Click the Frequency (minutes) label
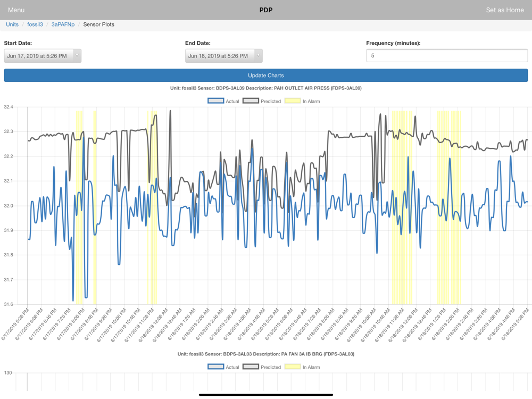Viewport: 532px width, 399px height. click(393, 43)
